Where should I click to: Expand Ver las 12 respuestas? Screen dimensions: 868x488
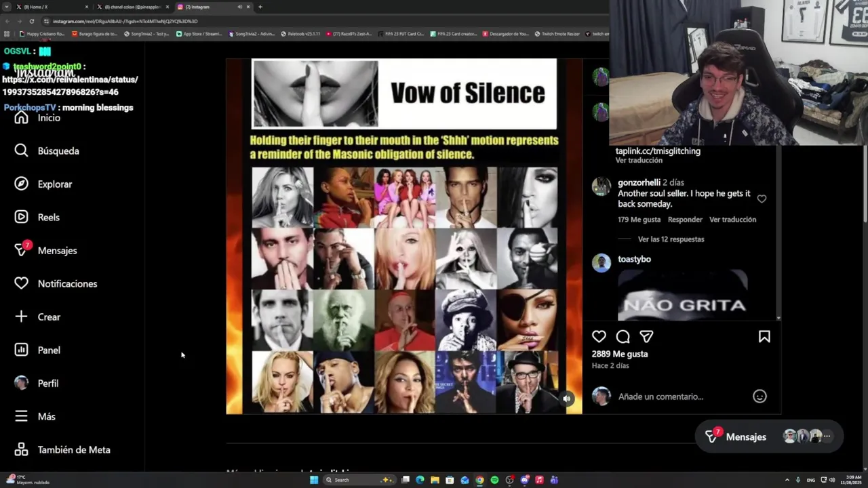[671, 239]
